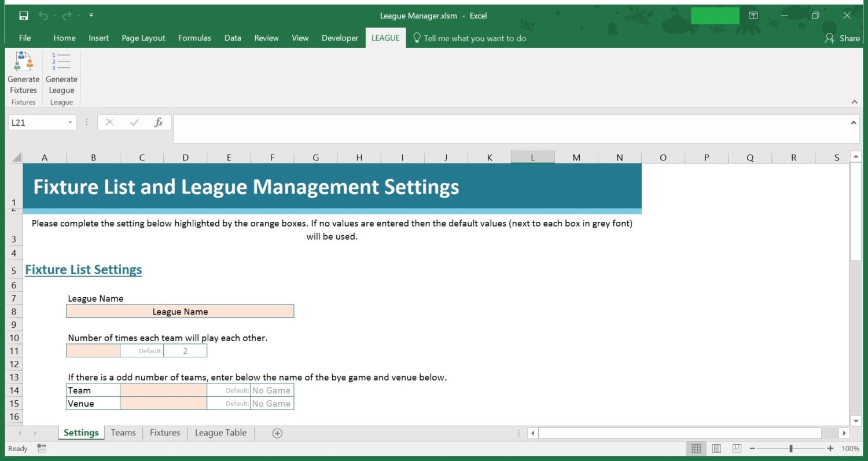Switch to the Developer ribbon tab
Screen dimensions: 868x461
pyautogui.click(x=340, y=38)
